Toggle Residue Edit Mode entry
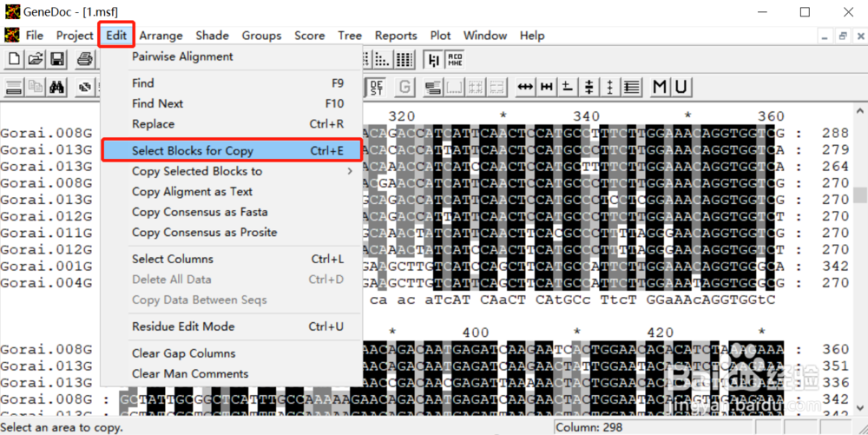The height and width of the screenshot is (435, 868). point(232,327)
